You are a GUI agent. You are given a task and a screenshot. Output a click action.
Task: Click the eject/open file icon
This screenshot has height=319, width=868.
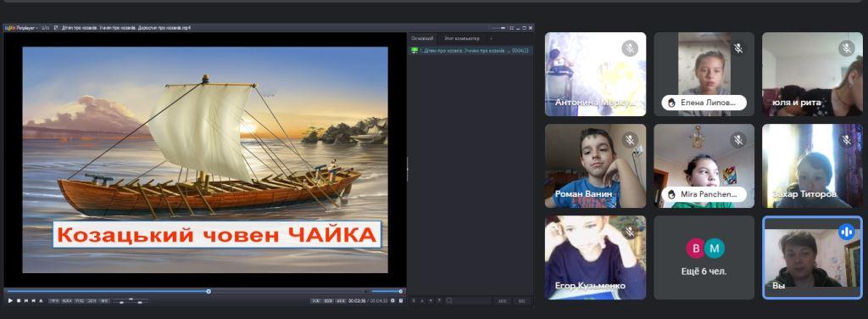click(x=42, y=300)
